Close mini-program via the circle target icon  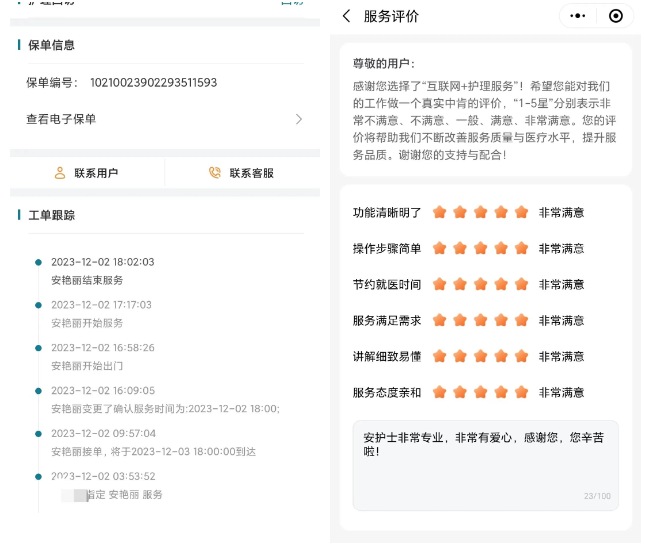(616, 16)
